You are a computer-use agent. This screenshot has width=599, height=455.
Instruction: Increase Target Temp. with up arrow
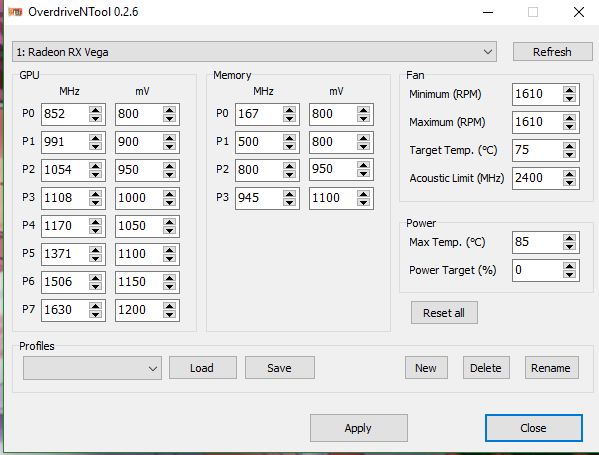(569, 146)
